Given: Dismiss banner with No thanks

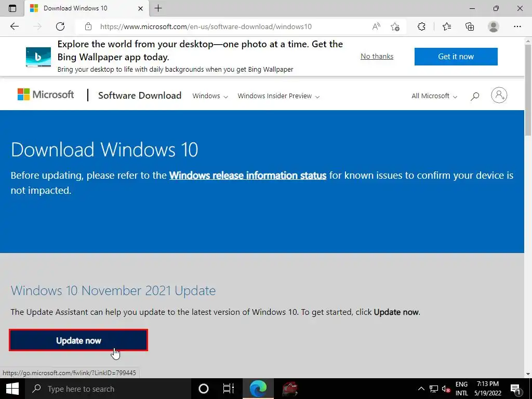Looking at the screenshot, I should click(x=377, y=56).
